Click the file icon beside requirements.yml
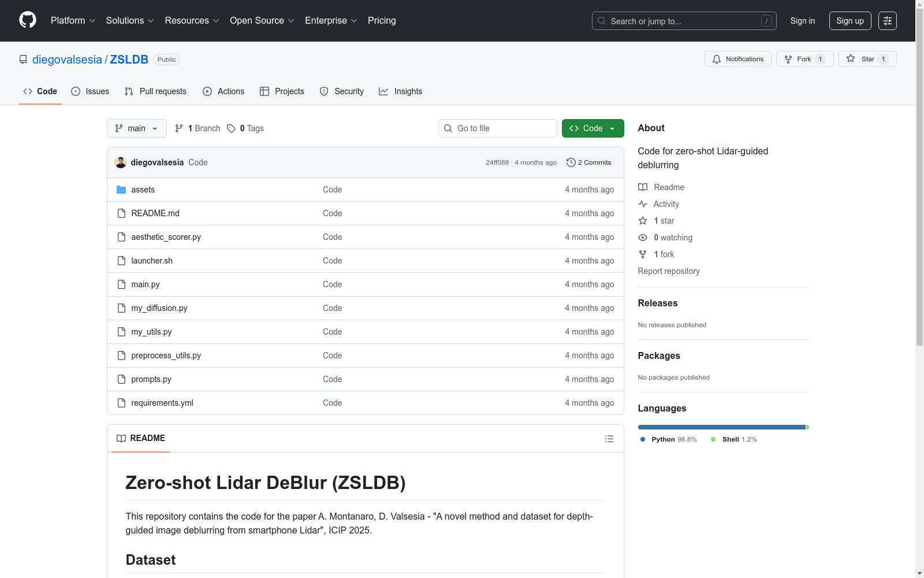The width and height of the screenshot is (924, 578). 121,403
